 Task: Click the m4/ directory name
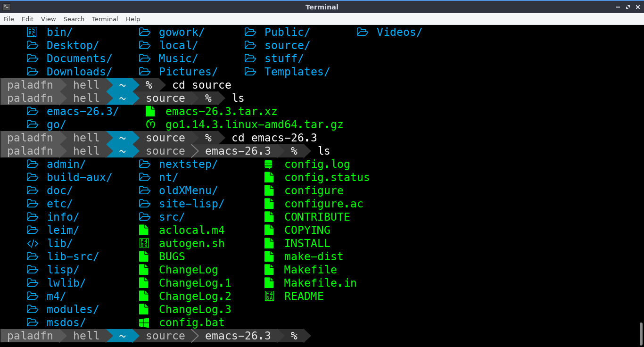point(57,296)
